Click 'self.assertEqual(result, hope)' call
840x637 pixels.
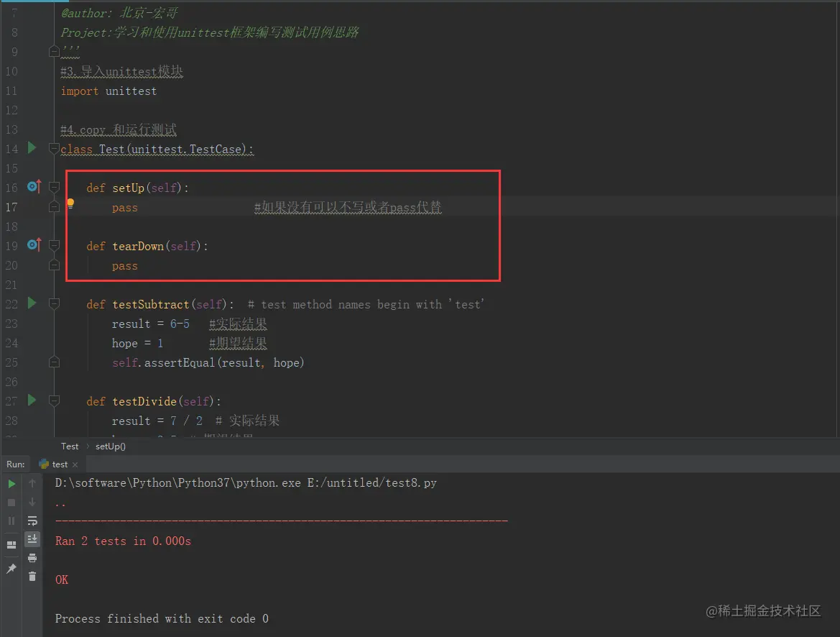click(208, 363)
